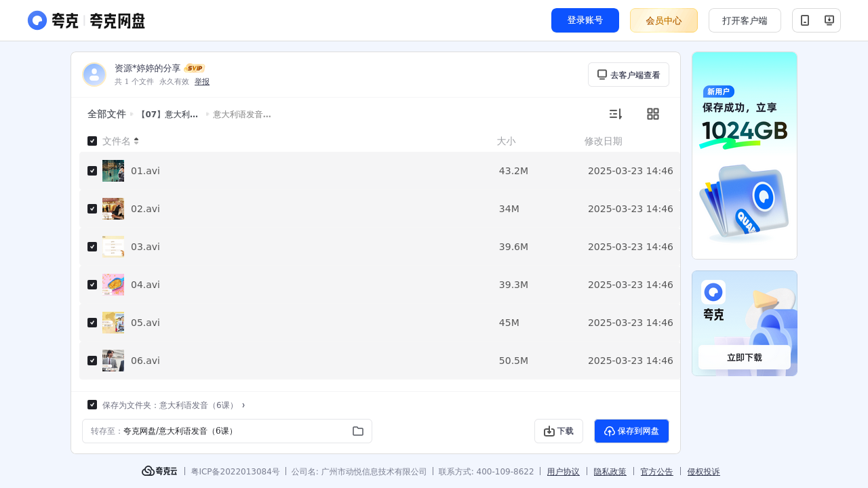Open thumbnail of 02.avi

click(113, 209)
